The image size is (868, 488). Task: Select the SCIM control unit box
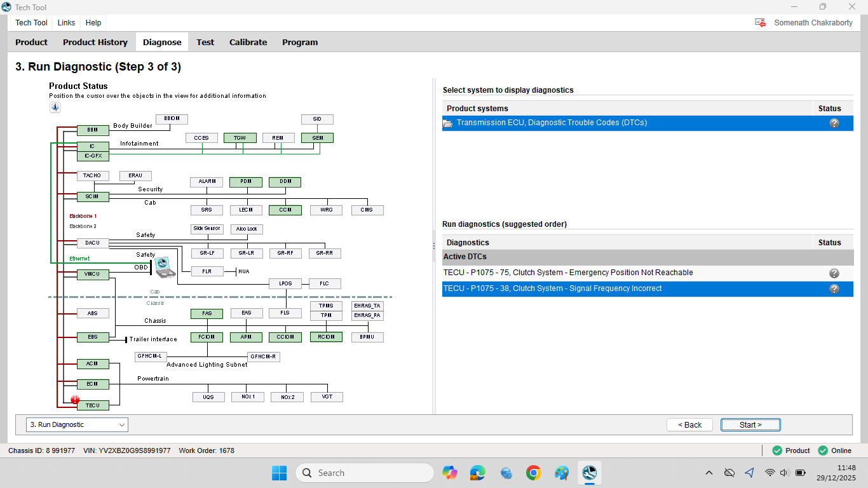point(93,197)
